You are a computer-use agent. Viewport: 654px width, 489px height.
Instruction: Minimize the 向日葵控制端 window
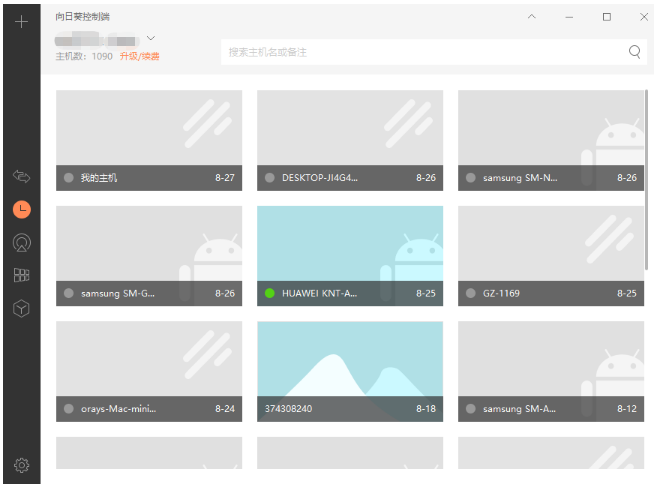click(x=569, y=17)
